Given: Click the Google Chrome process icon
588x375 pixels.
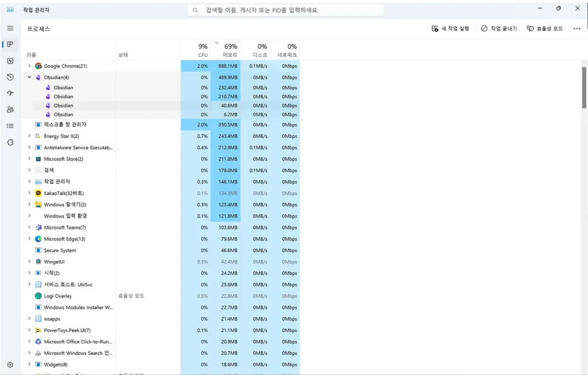Looking at the screenshot, I should point(38,66).
